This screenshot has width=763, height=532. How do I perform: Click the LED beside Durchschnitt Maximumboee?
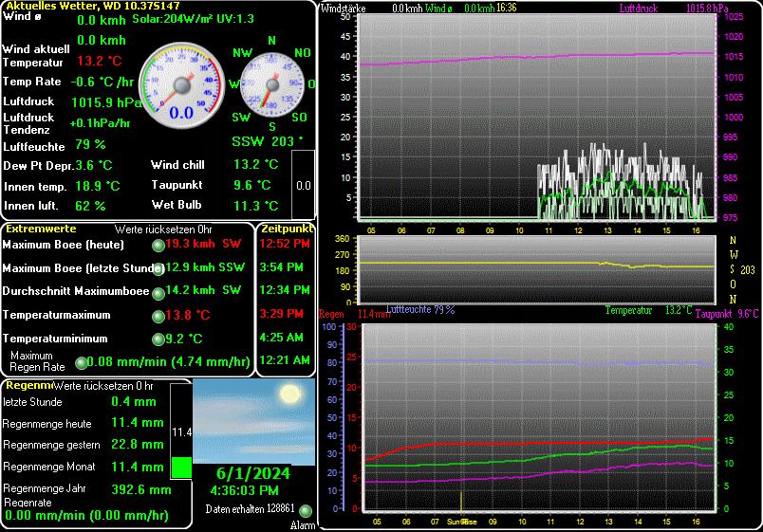[x=158, y=291]
